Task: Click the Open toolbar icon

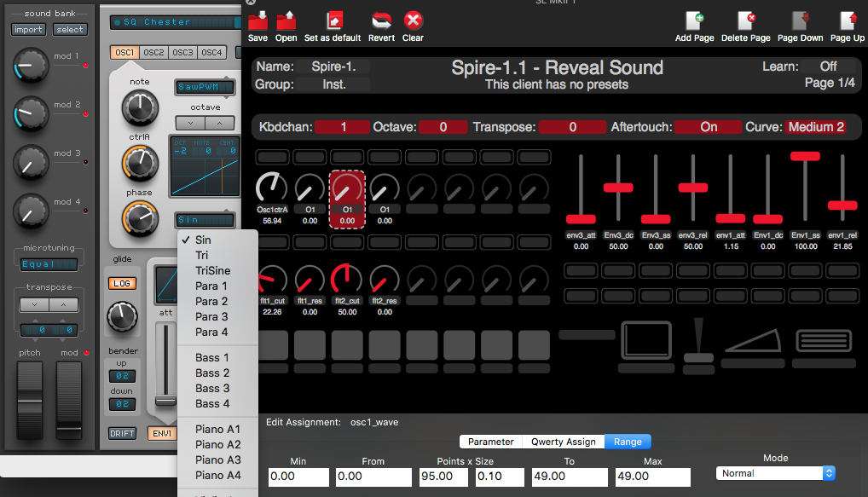Action: [286, 20]
